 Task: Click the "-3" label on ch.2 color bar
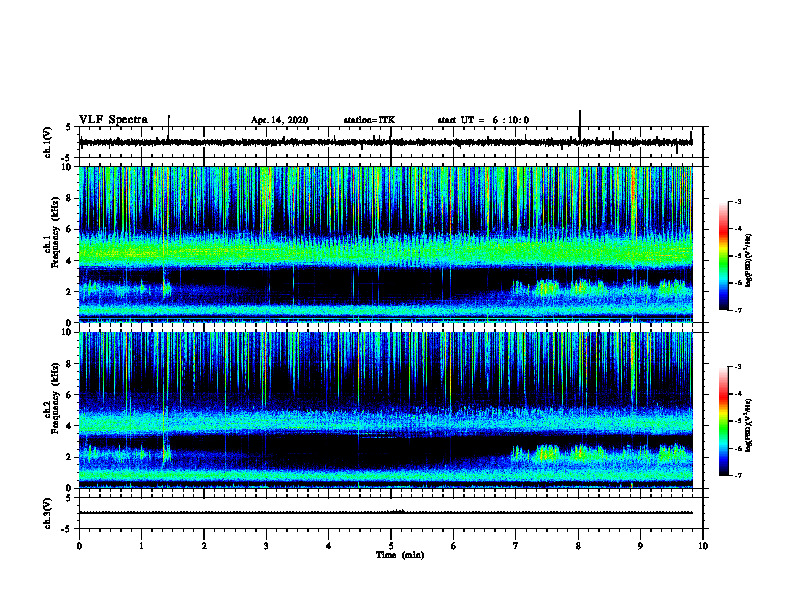point(738,367)
